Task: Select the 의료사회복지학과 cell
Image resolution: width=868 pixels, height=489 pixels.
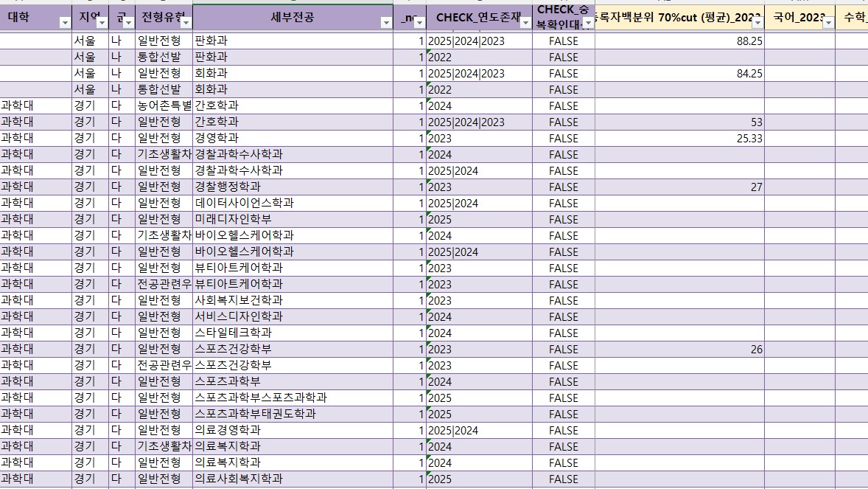Action: [x=293, y=479]
